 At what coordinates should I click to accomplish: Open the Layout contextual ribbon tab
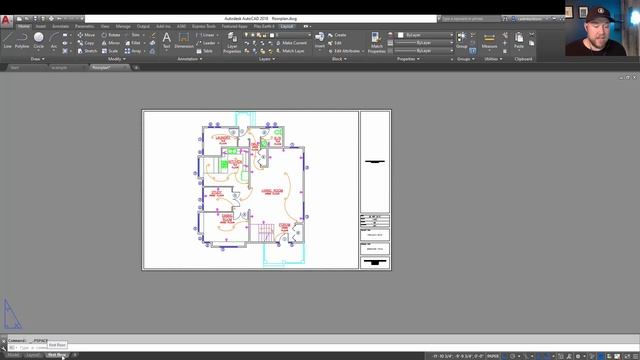coord(287,27)
